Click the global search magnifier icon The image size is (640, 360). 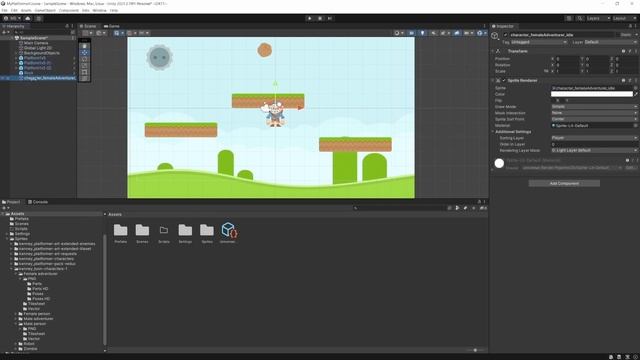coord(580,18)
